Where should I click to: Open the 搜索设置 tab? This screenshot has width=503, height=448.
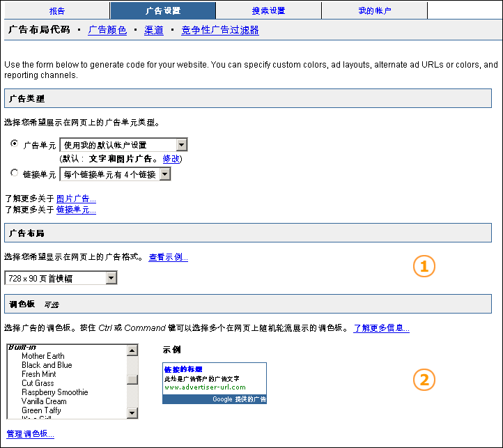click(x=268, y=11)
